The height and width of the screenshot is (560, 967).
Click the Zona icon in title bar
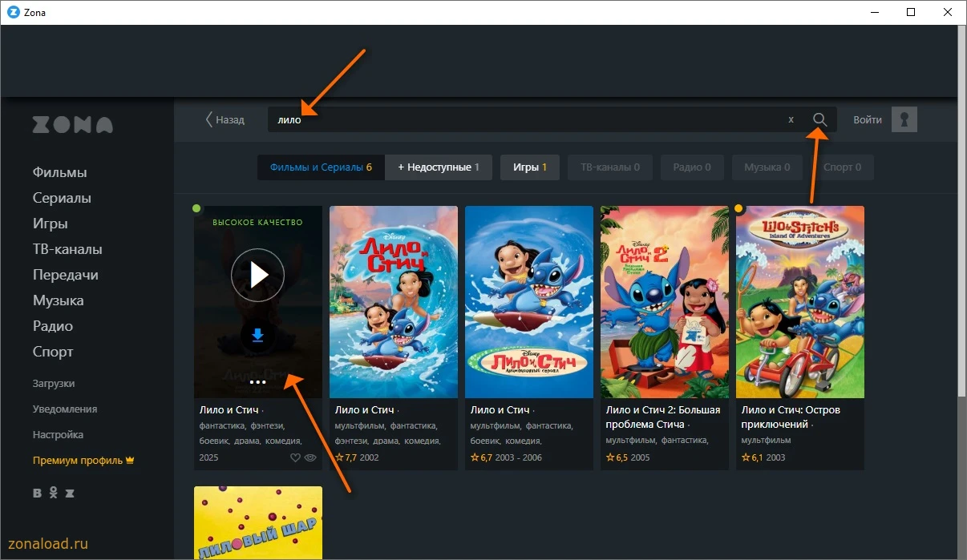[13, 12]
